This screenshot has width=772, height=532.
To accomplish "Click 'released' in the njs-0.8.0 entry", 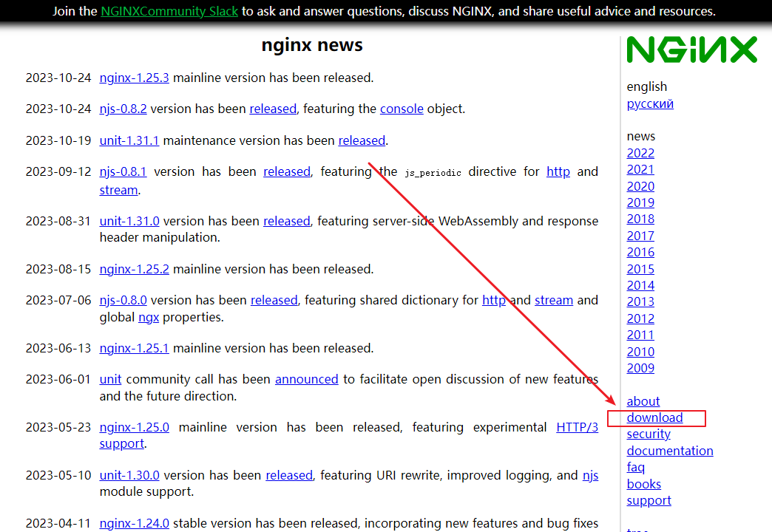I will click(274, 300).
